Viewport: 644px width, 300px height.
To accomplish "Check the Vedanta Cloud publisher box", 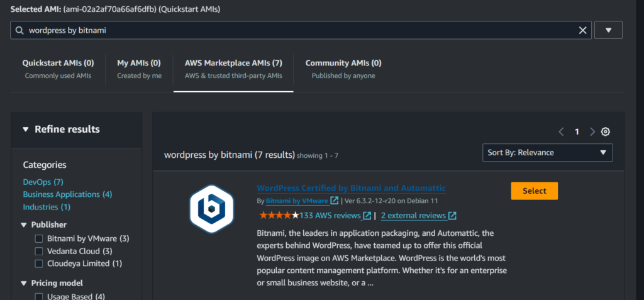I will point(38,251).
